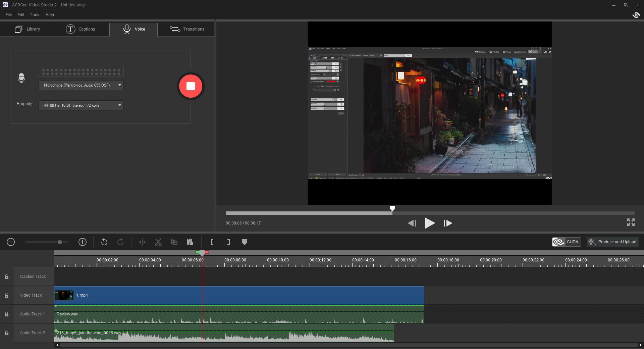
Task: Click the Video Track label
Action: pos(31,295)
